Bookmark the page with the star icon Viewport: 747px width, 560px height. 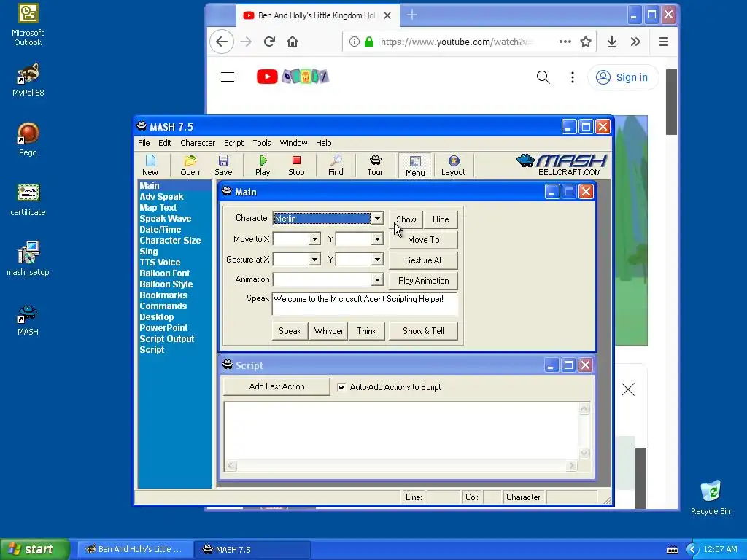(586, 42)
